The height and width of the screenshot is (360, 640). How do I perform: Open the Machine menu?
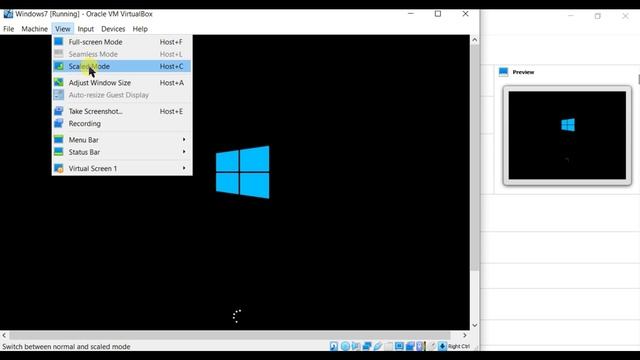[x=35, y=29]
